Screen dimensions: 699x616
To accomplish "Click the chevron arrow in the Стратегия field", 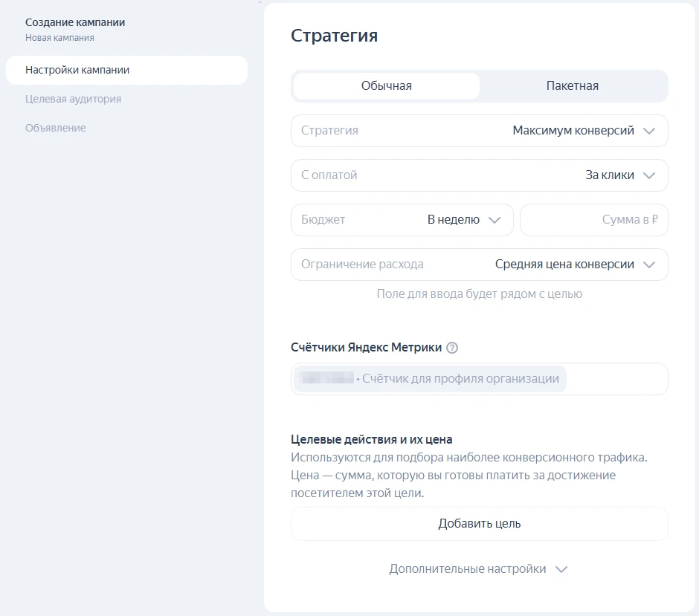I will tap(648, 131).
